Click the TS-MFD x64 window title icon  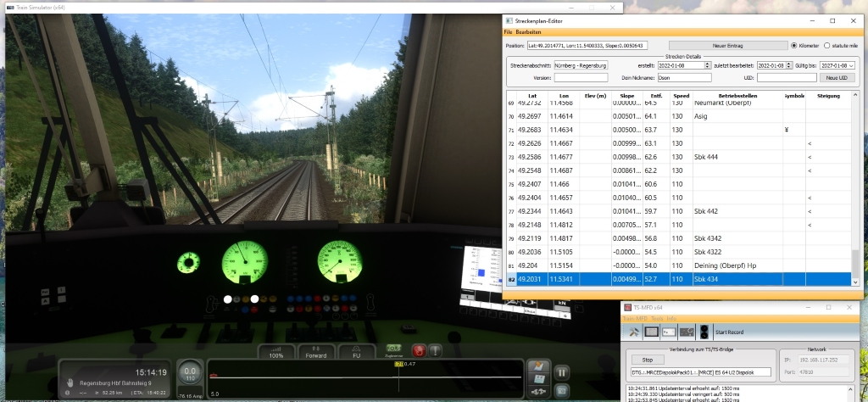[x=628, y=307]
